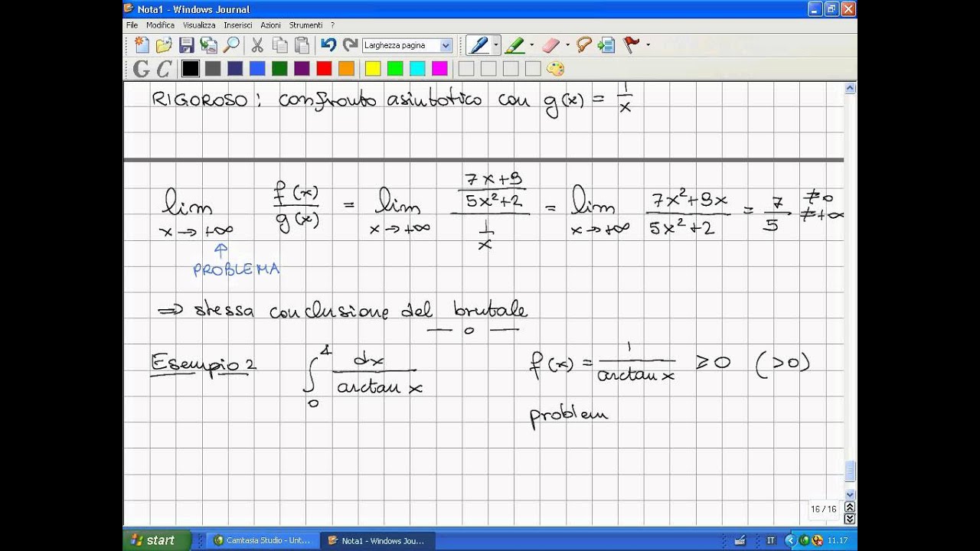Expand the Larghezza pagina zoom dropdown

(446, 45)
